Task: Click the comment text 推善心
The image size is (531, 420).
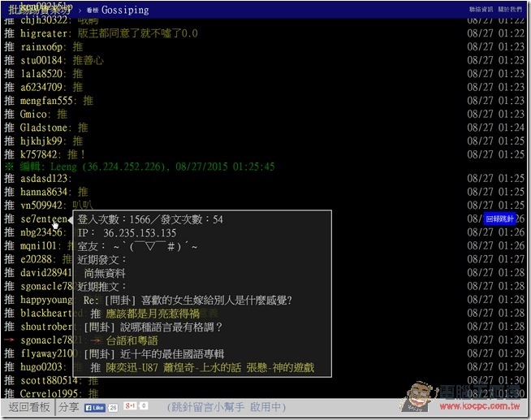Action: click(x=88, y=60)
